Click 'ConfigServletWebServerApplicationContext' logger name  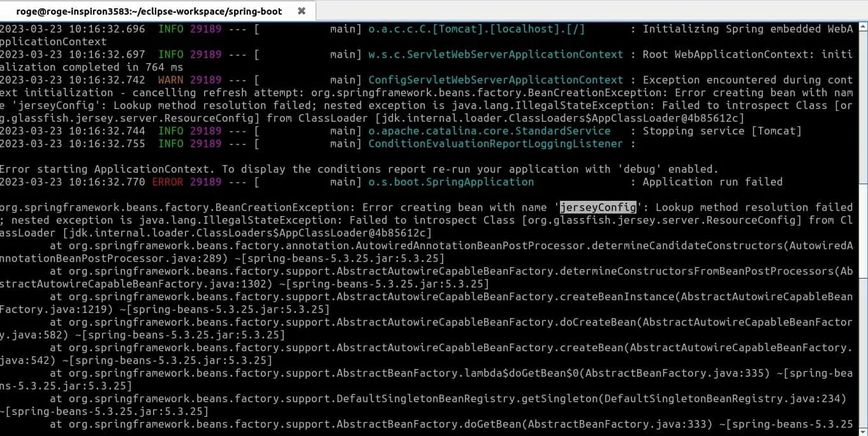(x=496, y=80)
